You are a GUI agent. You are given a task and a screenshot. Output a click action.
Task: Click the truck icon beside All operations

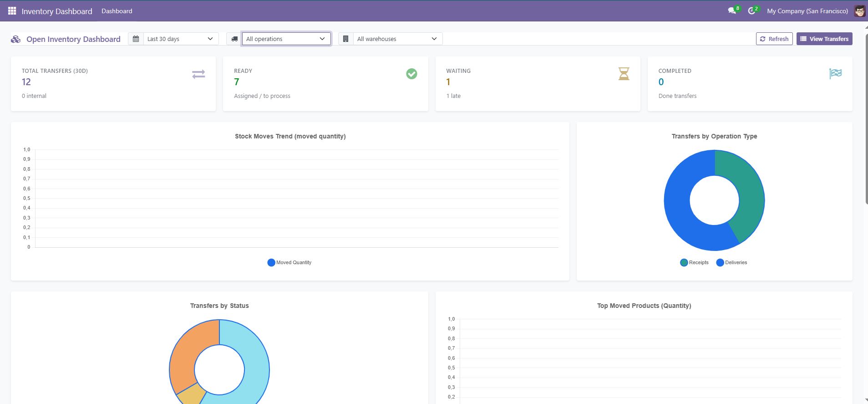[x=234, y=39]
